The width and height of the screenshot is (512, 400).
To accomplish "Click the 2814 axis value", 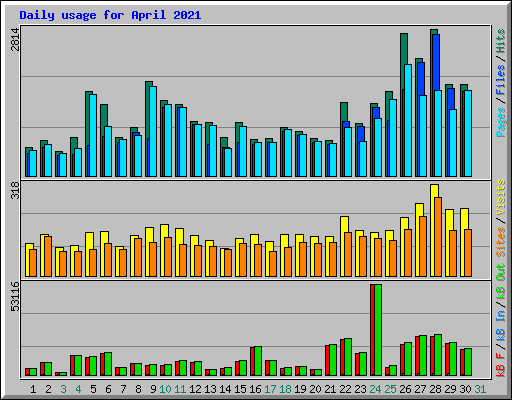I will click(x=15, y=39).
